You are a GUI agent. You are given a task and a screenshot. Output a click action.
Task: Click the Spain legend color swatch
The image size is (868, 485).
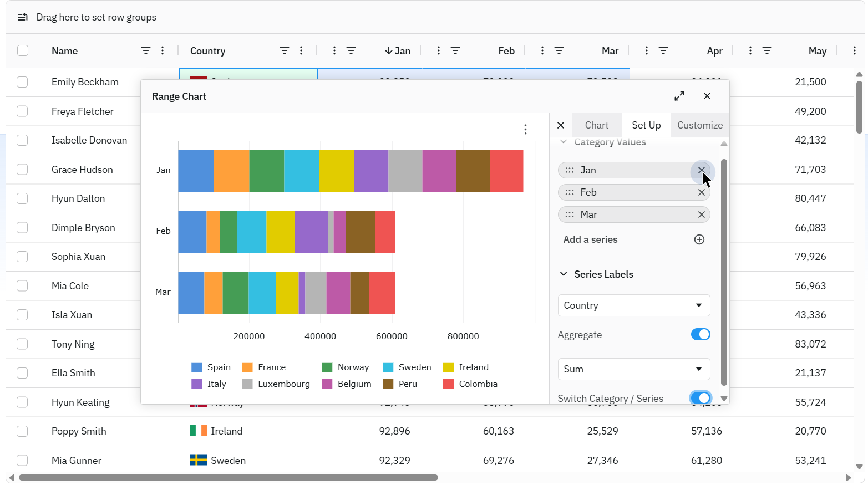coord(196,367)
